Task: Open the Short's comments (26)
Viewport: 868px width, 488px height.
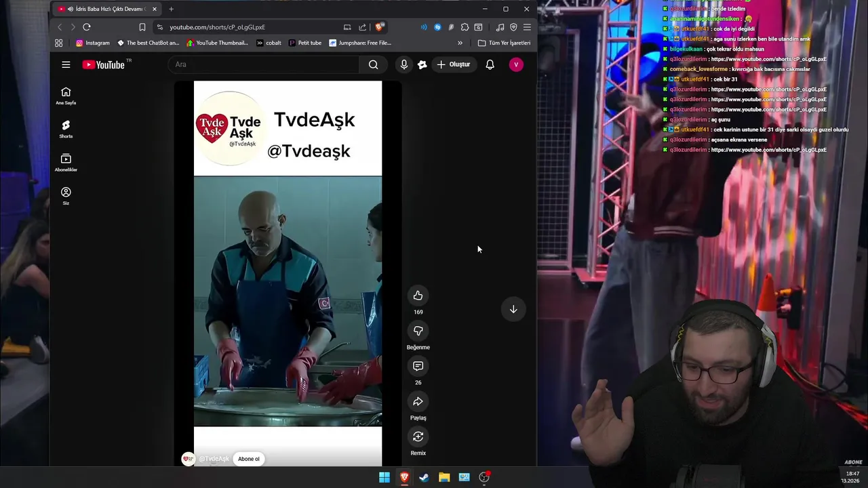Action: tap(418, 366)
